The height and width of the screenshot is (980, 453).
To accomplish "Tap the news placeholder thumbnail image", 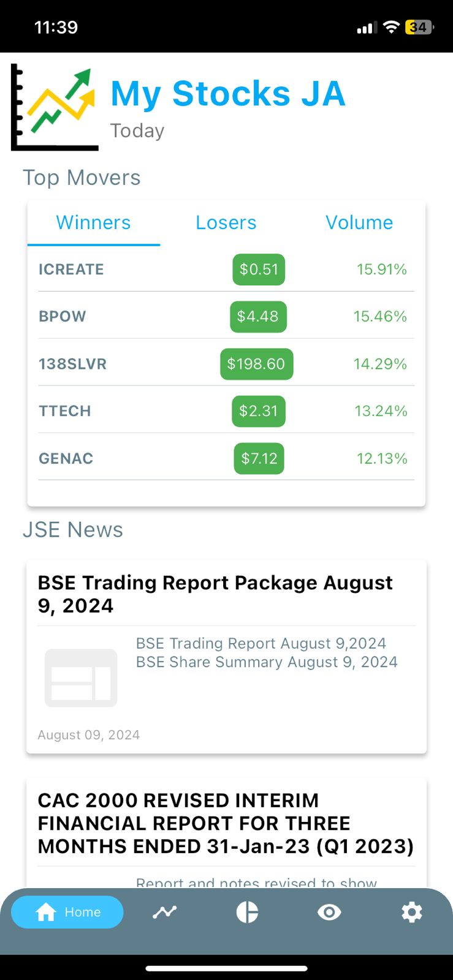I will coord(81,678).
